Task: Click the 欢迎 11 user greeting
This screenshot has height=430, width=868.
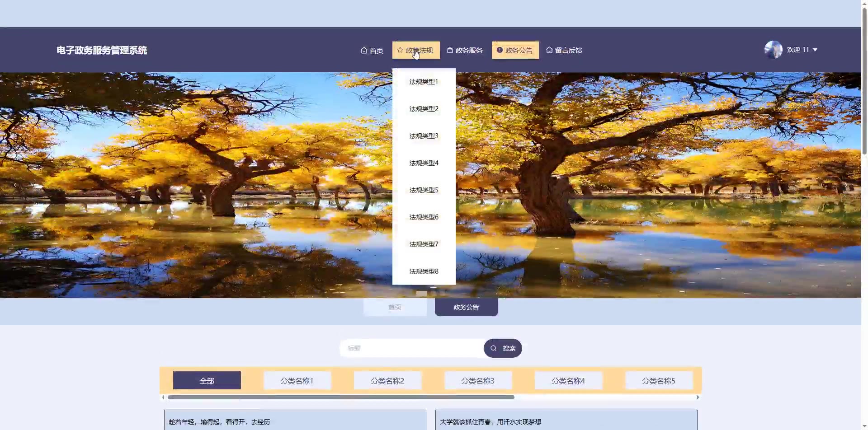Action: 798,50
